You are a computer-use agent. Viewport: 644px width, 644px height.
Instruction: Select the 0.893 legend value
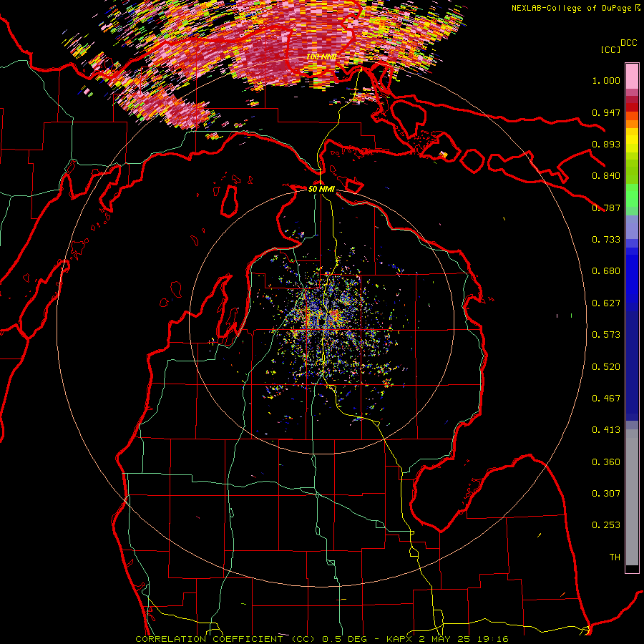pyautogui.click(x=606, y=144)
